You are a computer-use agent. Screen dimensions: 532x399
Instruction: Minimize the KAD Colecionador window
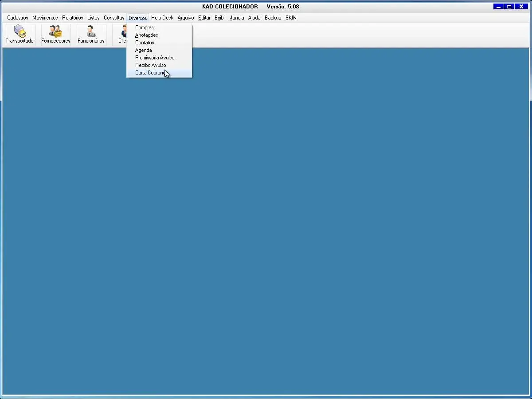[498, 7]
